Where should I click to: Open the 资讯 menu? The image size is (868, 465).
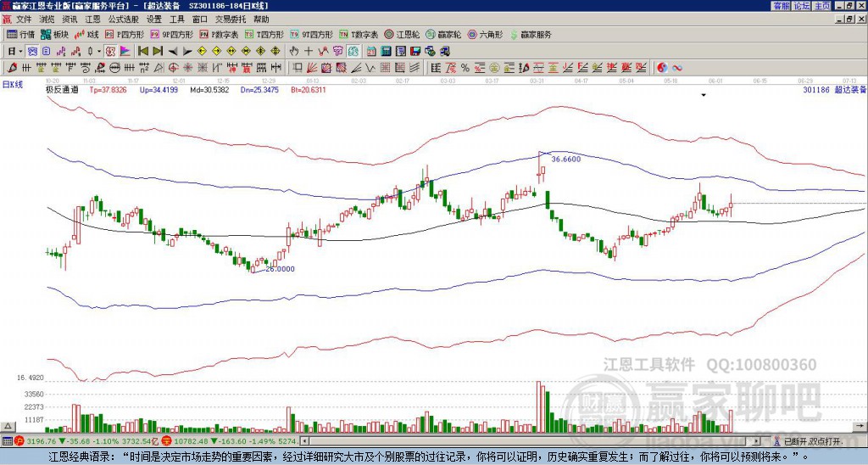[x=70, y=20]
